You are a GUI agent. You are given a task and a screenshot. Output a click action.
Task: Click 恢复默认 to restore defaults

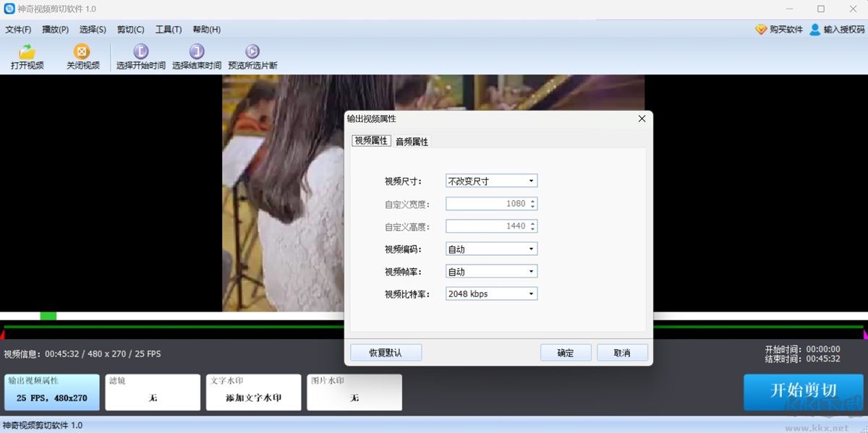tap(386, 352)
